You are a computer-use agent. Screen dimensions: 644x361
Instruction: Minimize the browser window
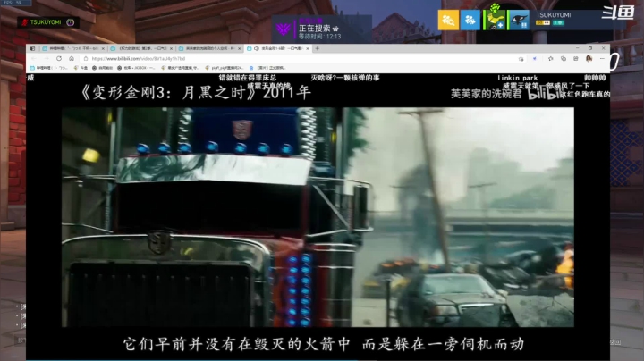point(577,48)
